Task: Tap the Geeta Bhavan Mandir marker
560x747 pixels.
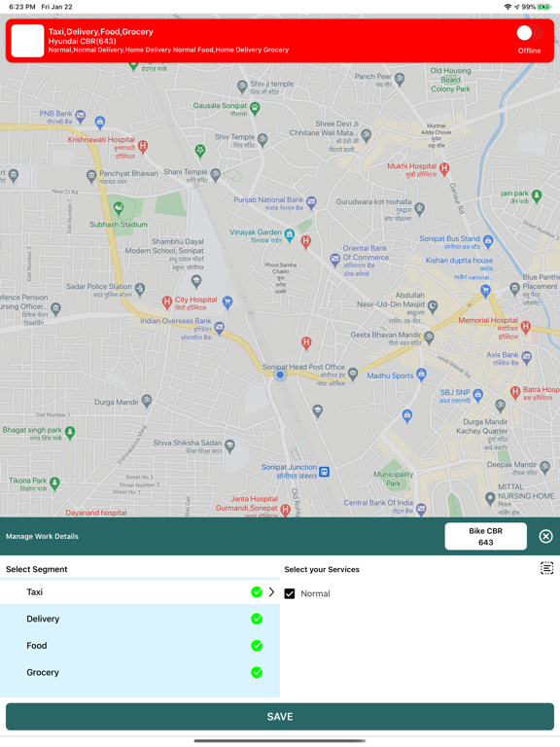Action: pyautogui.click(x=429, y=338)
